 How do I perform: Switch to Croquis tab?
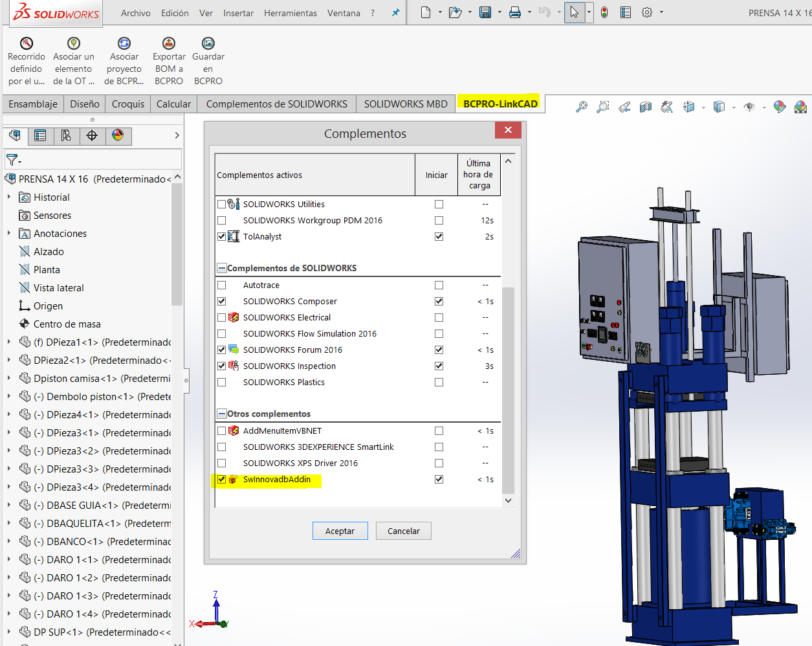128,104
